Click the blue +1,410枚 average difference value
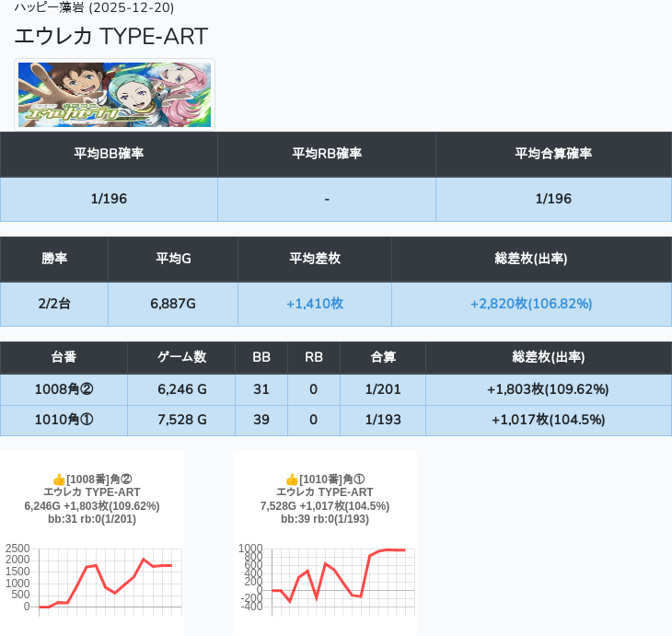The image size is (672, 636). pos(315,304)
